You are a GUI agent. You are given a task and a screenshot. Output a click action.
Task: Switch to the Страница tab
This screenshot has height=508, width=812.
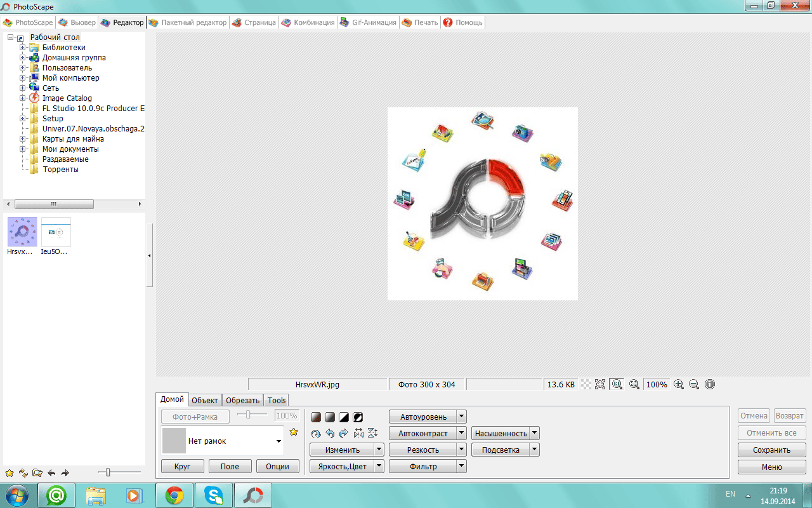254,22
